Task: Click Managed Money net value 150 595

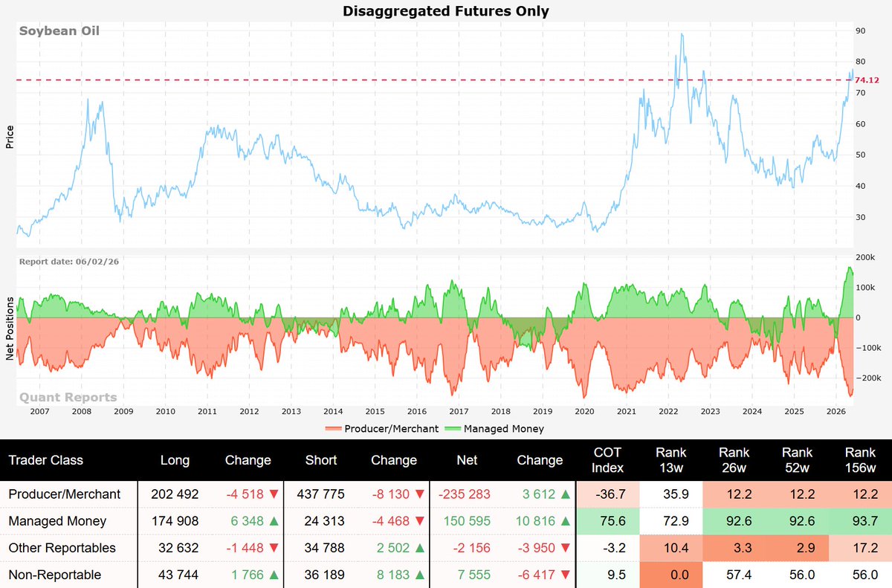Action: point(468,521)
